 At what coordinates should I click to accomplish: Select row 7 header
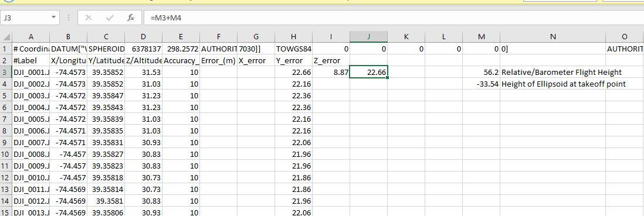pos(6,120)
